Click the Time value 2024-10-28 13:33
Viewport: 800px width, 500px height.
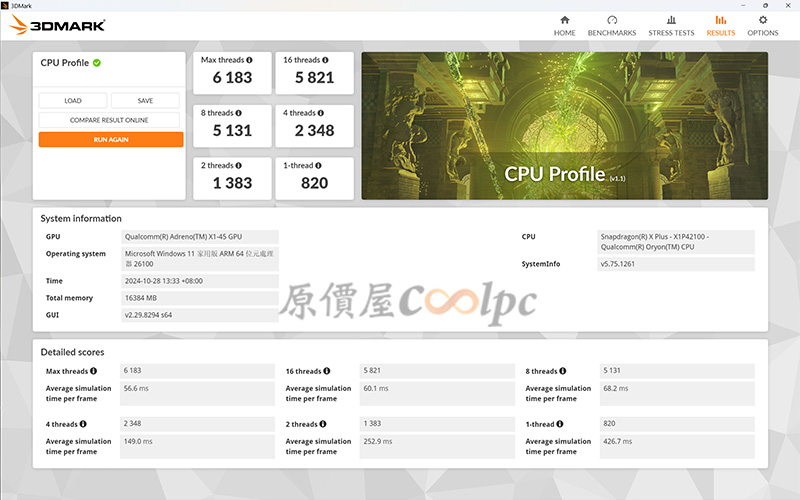pyautogui.click(x=199, y=281)
